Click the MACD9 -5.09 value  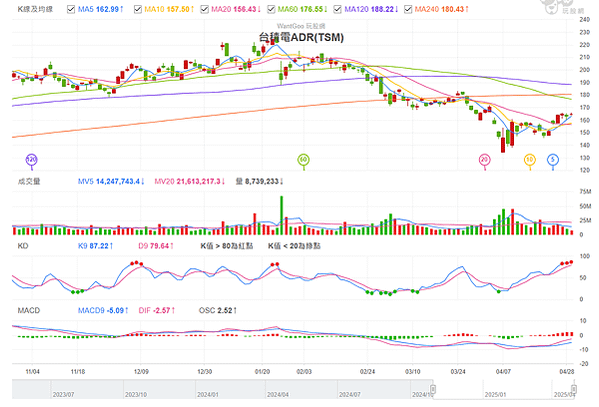click(103, 310)
